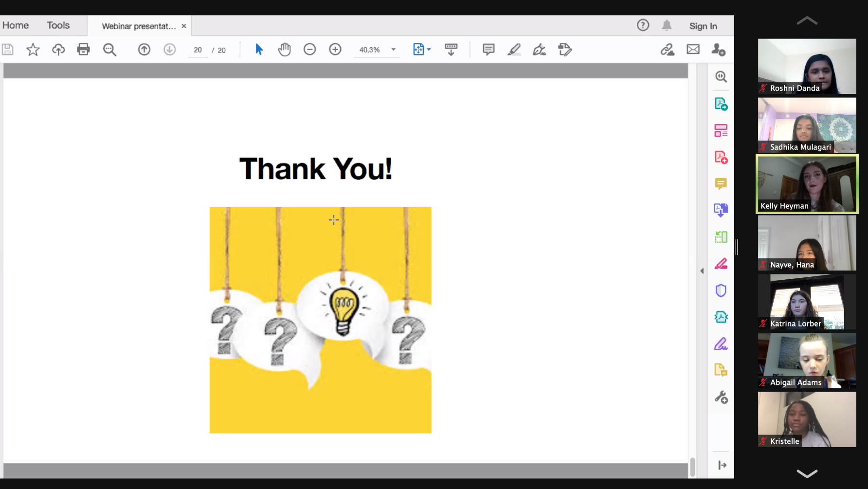Viewport: 868px width, 489px height.
Task: Open the Help menu
Action: pos(643,25)
